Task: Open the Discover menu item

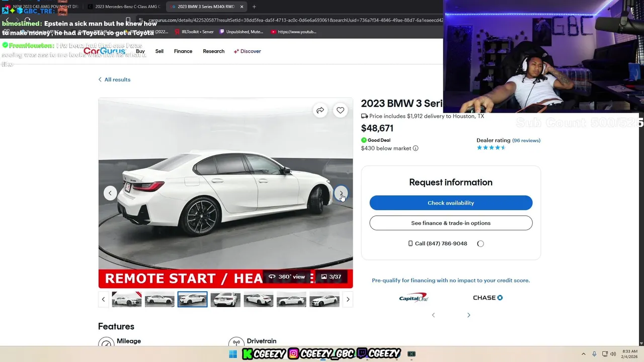Action: tap(247, 51)
